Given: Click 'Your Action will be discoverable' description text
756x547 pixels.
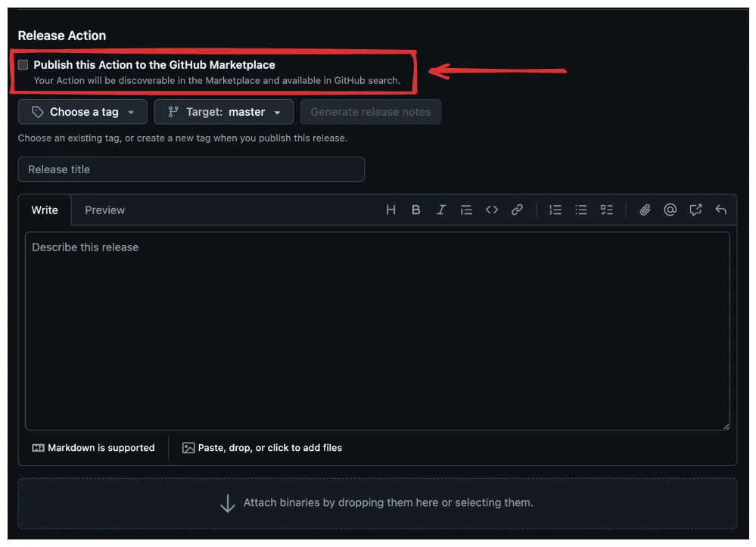Looking at the screenshot, I should (217, 80).
